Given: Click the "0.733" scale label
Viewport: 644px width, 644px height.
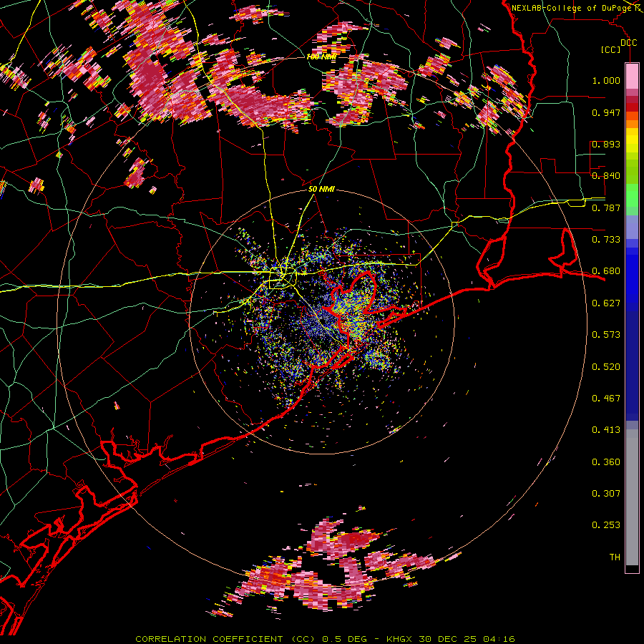Looking at the screenshot, I should (x=606, y=240).
